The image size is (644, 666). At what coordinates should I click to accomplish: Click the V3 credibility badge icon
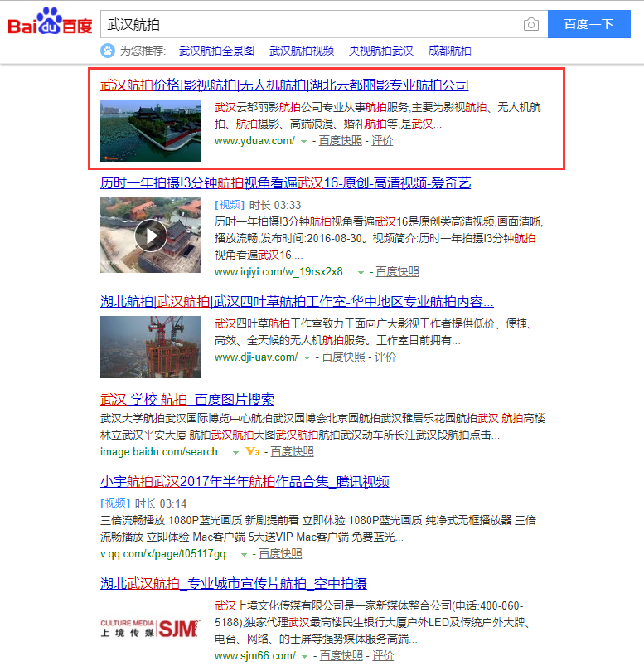[253, 451]
